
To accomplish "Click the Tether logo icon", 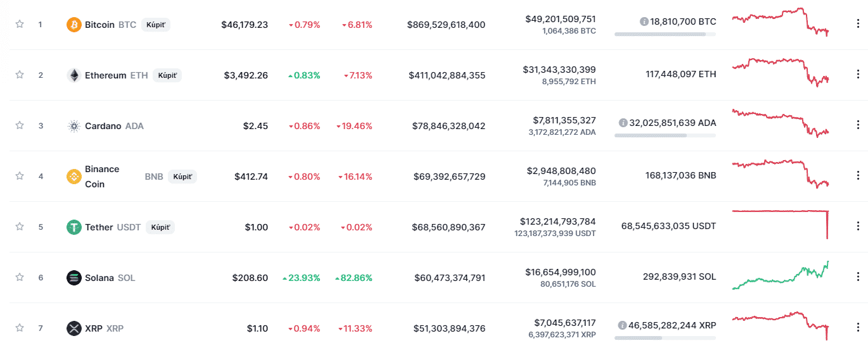I will pyautogui.click(x=74, y=227).
